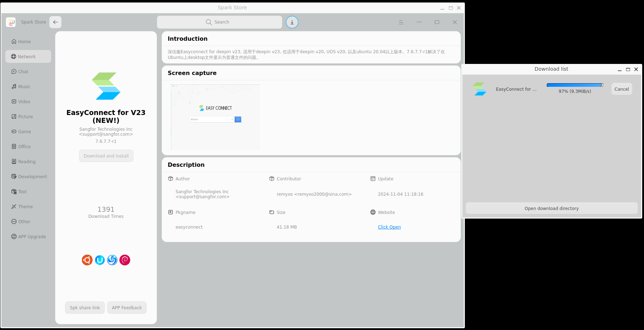Open the Development category
Image resolution: width=644 pixels, height=330 pixels.
tap(28, 176)
